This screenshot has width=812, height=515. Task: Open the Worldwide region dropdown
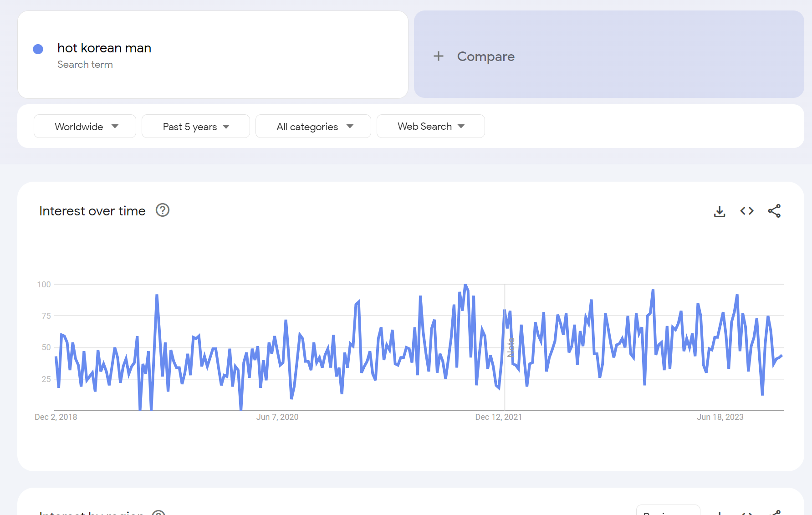pos(85,126)
